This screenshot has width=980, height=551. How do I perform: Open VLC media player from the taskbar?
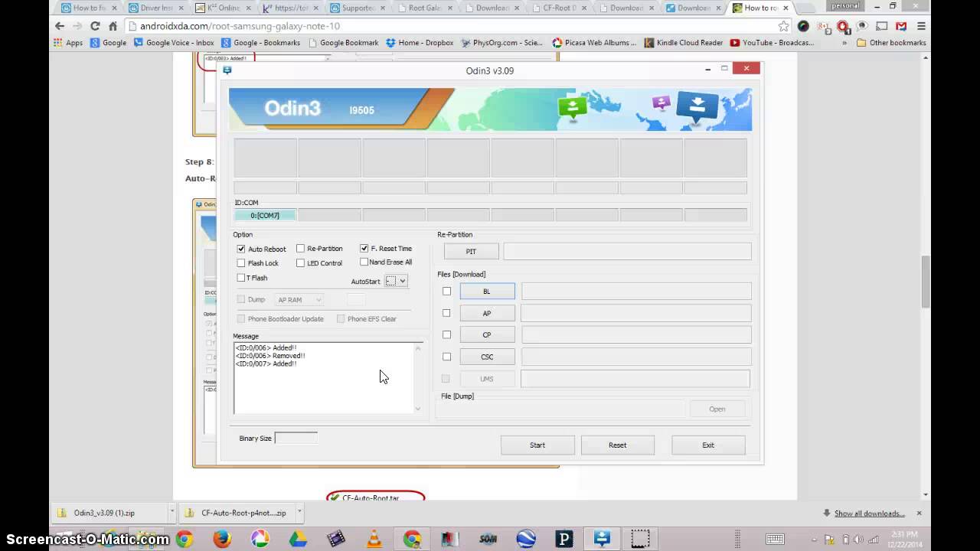374,539
